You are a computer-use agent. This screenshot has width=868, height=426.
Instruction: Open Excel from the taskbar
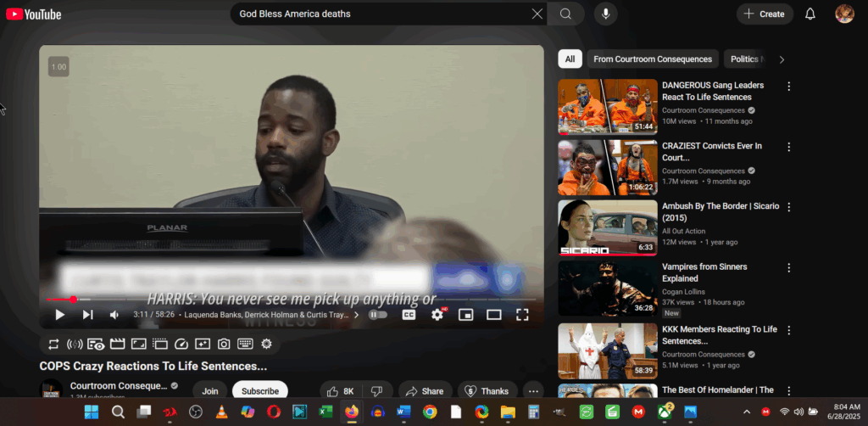[x=325, y=412]
